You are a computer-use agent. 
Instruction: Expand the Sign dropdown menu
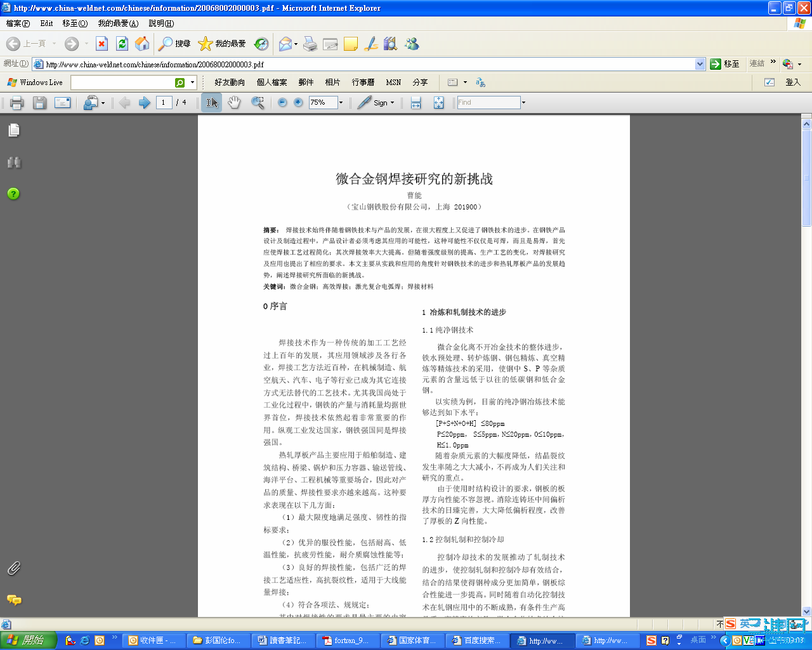click(392, 103)
